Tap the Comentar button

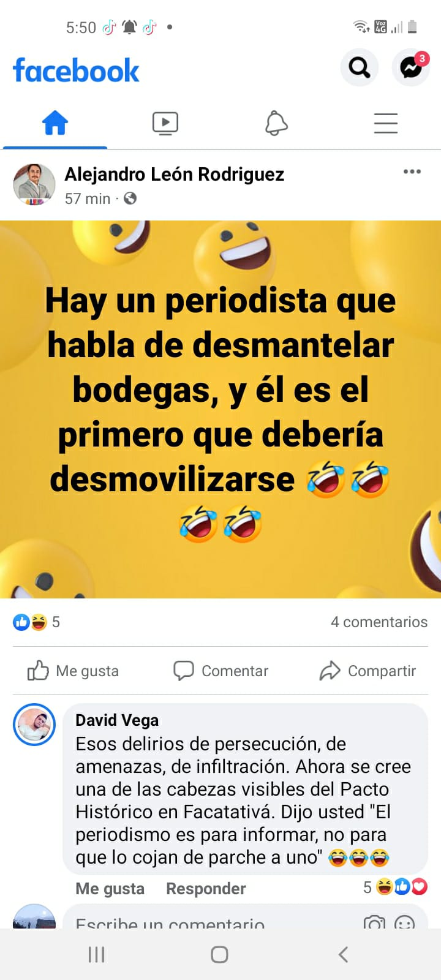tap(221, 671)
